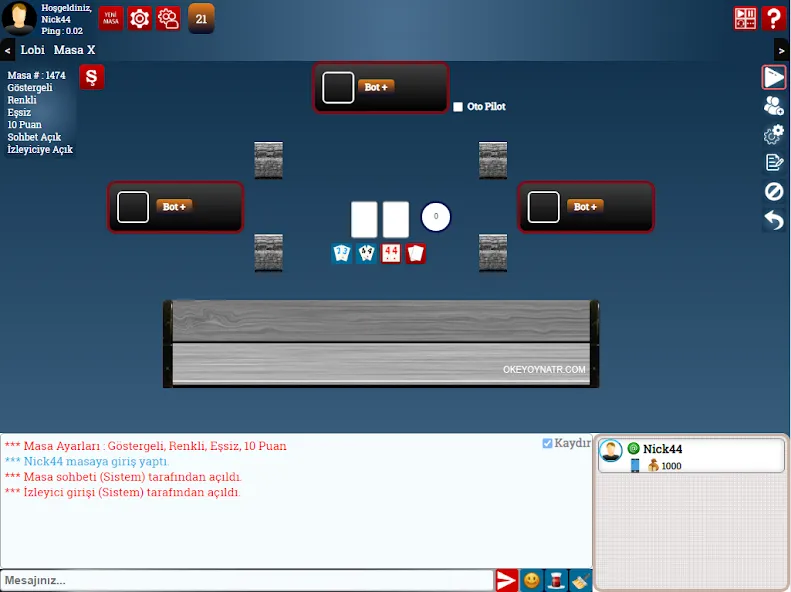Expand the right panel arrow at top
This screenshot has width=791, height=592.
tap(781, 50)
